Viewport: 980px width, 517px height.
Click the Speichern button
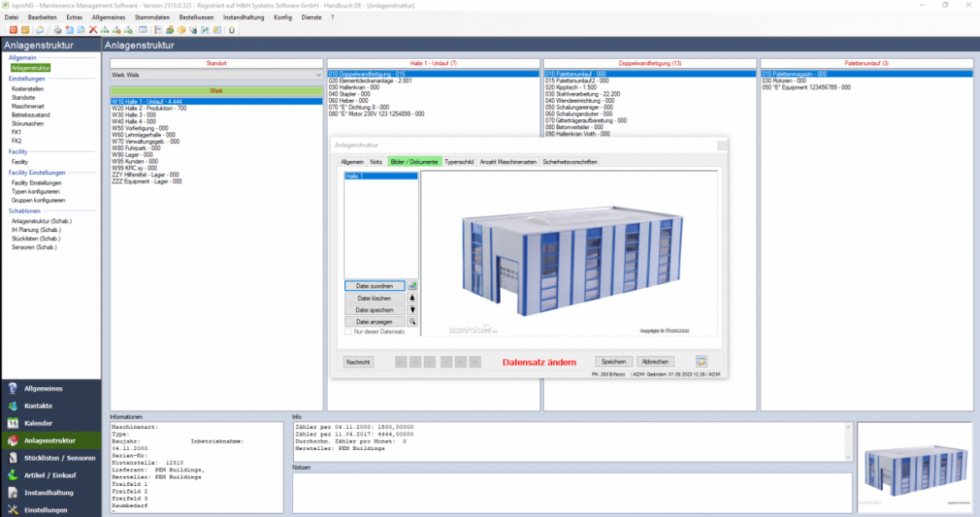[x=614, y=361]
